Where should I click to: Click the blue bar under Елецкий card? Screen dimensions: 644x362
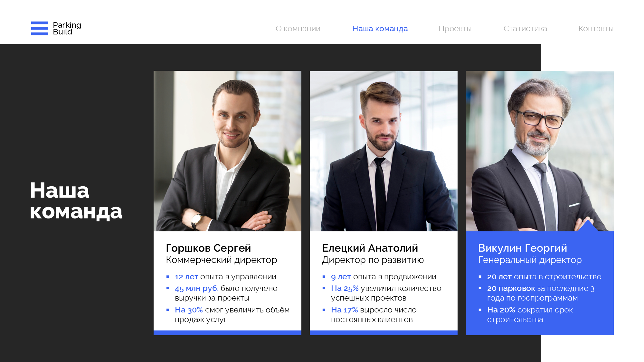tap(384, 333)
